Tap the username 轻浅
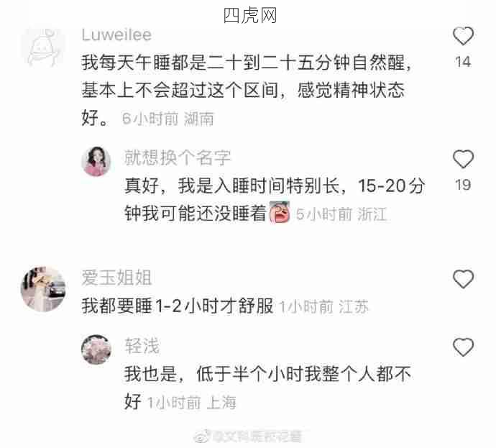Image resolution: width=496 pixels, height=448 pixels. coord(142,346)
